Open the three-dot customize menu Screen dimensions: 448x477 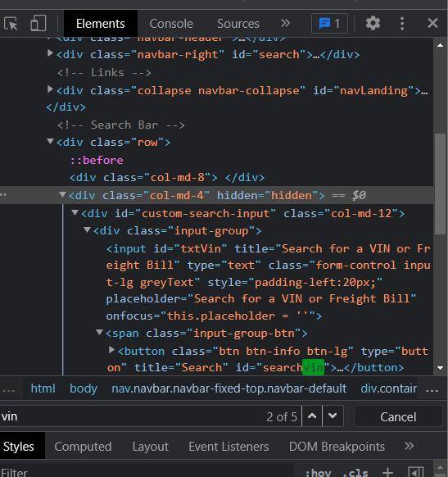click(x=402, y=24)
